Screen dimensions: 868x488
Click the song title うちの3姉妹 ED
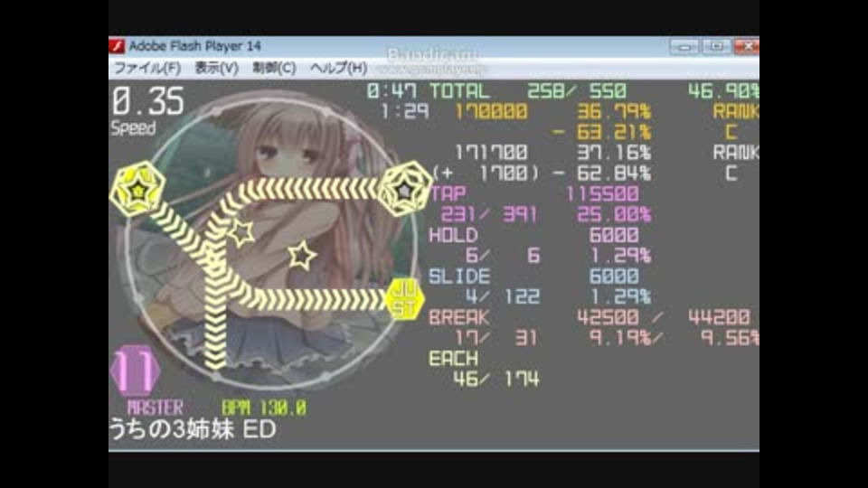click(193, 430)
